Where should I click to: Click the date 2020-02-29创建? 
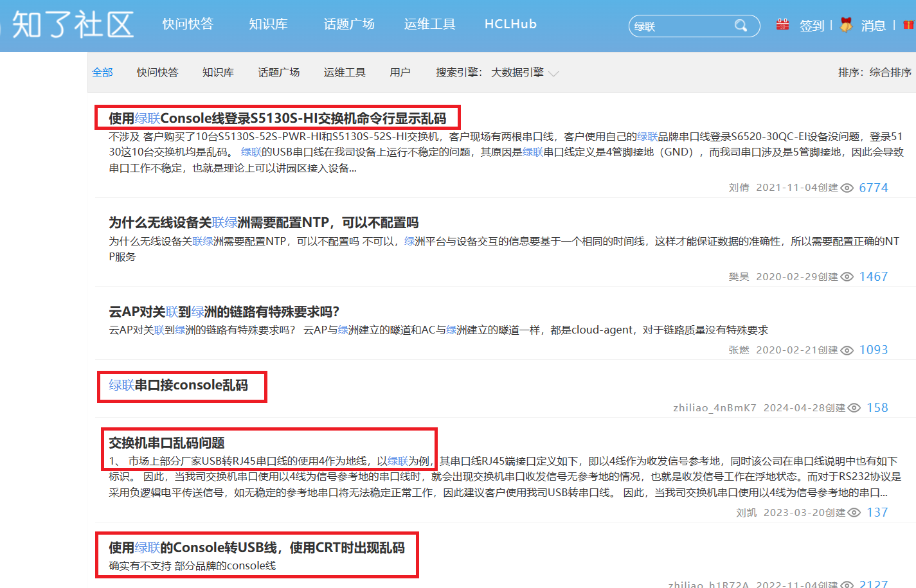(797, 276)
